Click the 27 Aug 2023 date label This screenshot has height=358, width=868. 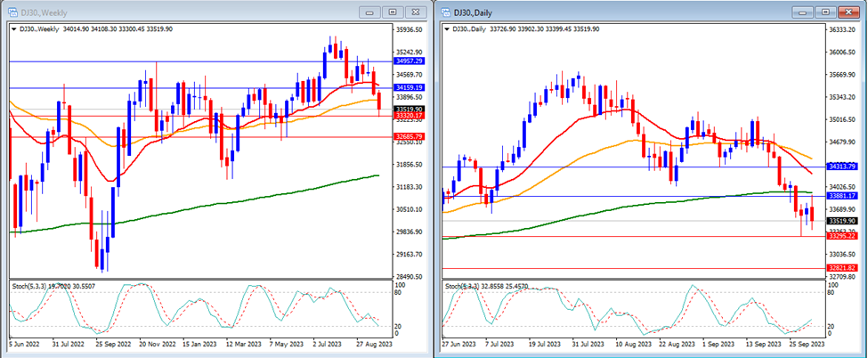pyautogui.click(x=374, y=344)
